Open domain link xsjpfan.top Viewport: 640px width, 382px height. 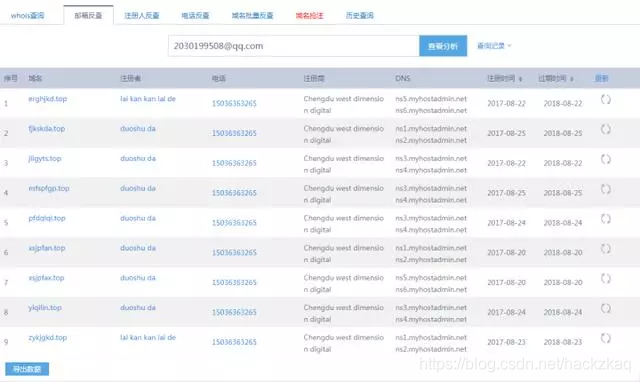pos(47,248)
